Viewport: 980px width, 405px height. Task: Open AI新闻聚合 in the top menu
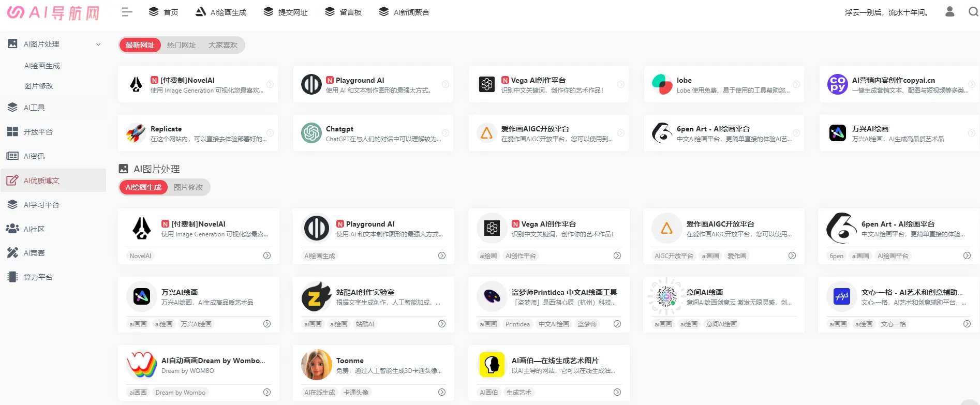(x=404, y=12)
